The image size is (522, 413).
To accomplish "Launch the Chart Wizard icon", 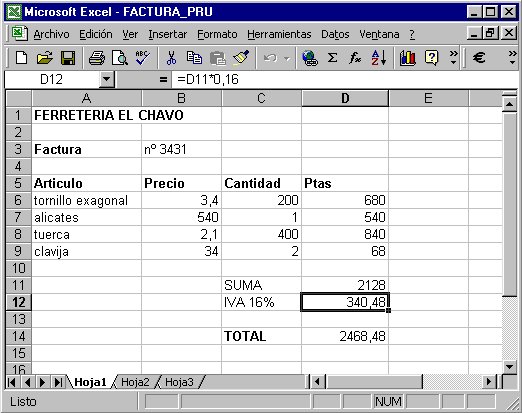I will coord(407,58).
